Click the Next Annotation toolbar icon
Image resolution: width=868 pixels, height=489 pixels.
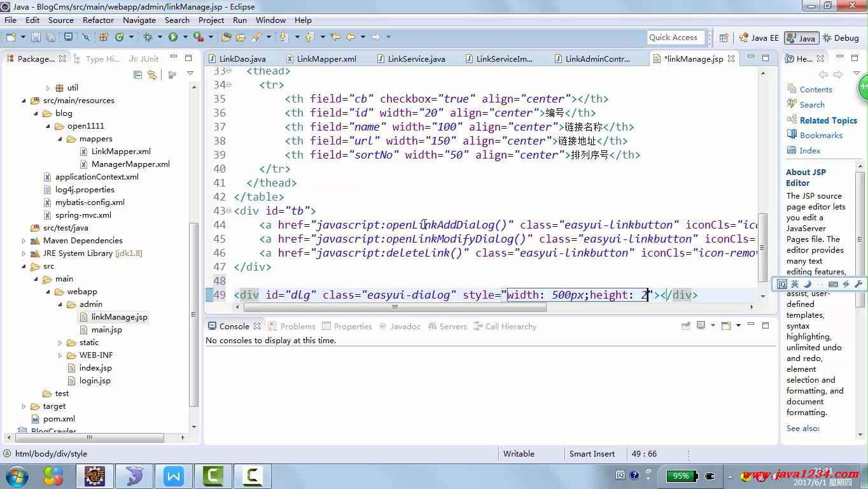283,37
